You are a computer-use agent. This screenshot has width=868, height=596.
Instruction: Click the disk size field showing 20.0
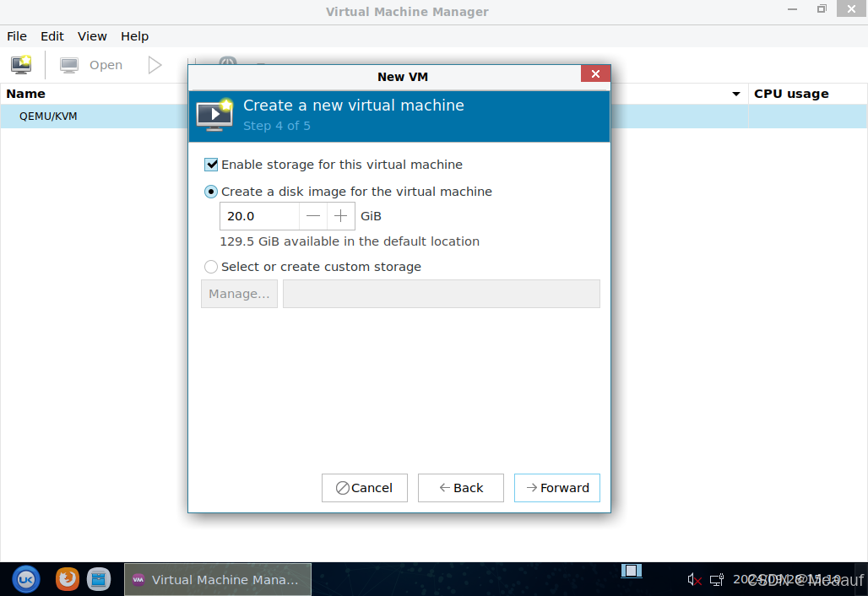[259, 216]
